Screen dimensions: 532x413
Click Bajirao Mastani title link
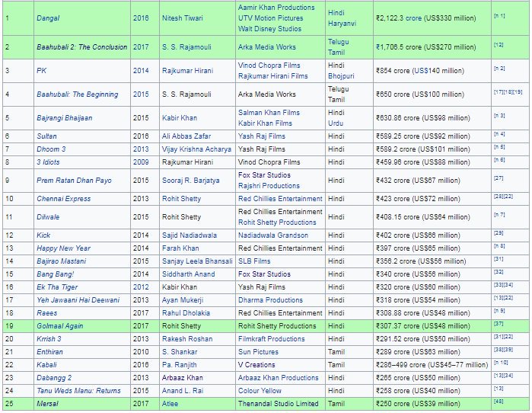62,261
